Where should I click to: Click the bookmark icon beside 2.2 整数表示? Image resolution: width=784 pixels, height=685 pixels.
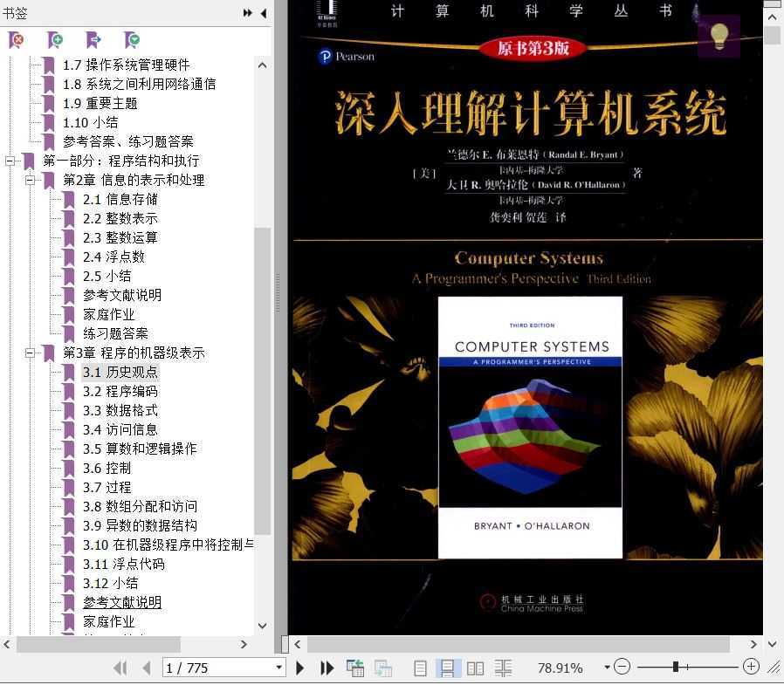[69, 218]
